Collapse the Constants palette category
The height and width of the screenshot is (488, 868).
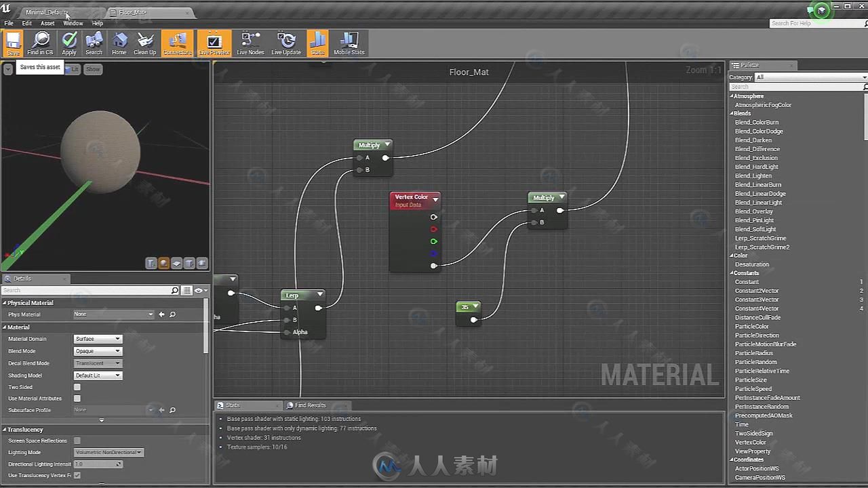coord(732,273)
